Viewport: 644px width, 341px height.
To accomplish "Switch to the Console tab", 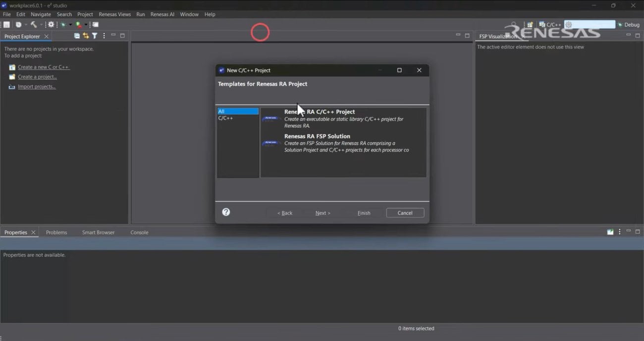I will [139, 232].
